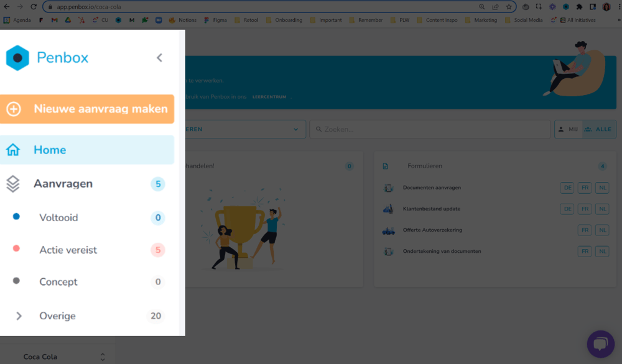Click the Formulieren heading text
The image size is (622, 364).
pos(425,166)
